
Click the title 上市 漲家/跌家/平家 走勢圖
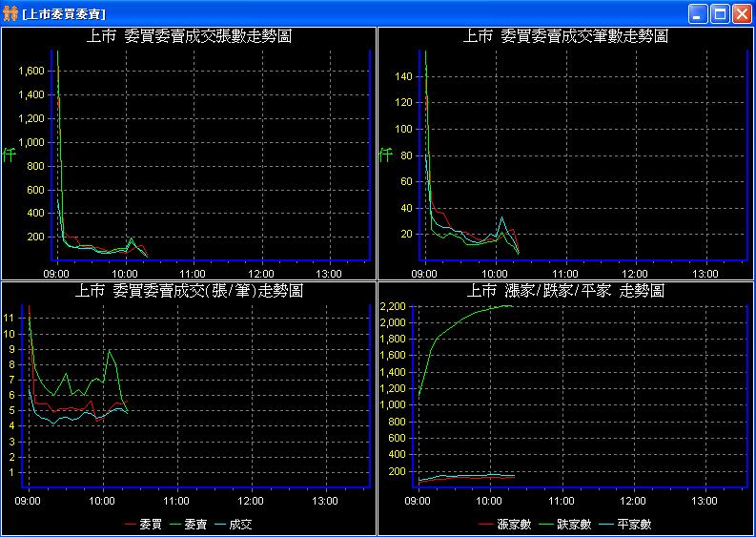565,291
